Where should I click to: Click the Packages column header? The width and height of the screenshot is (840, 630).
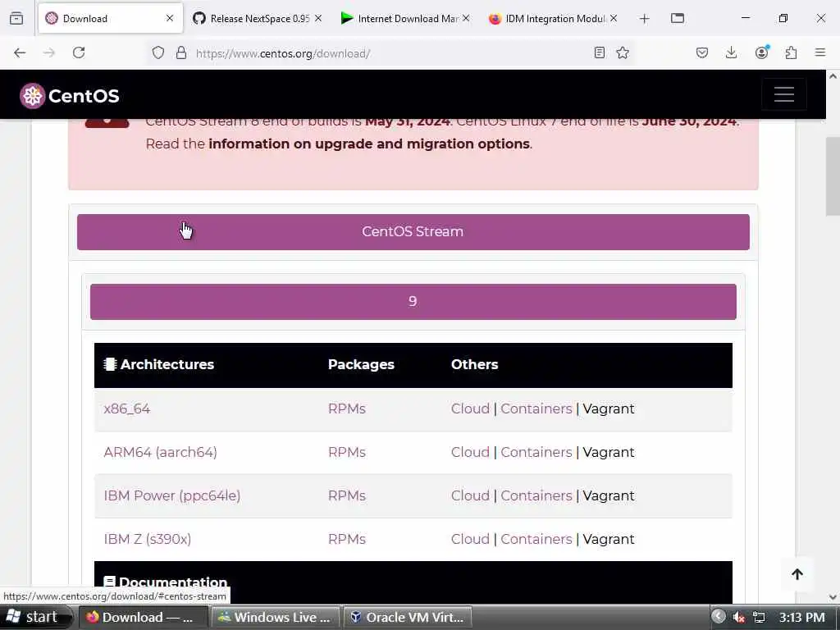click(361, 364)
